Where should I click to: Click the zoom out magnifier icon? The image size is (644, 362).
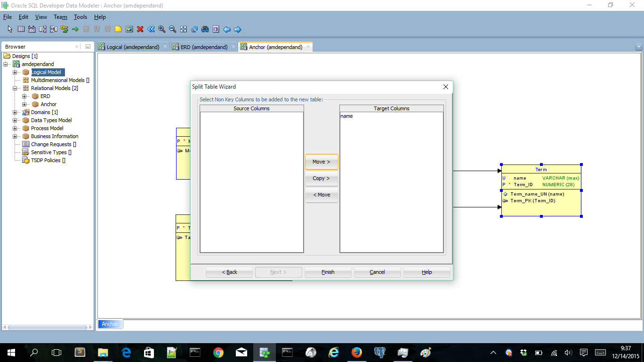(172, 29)
